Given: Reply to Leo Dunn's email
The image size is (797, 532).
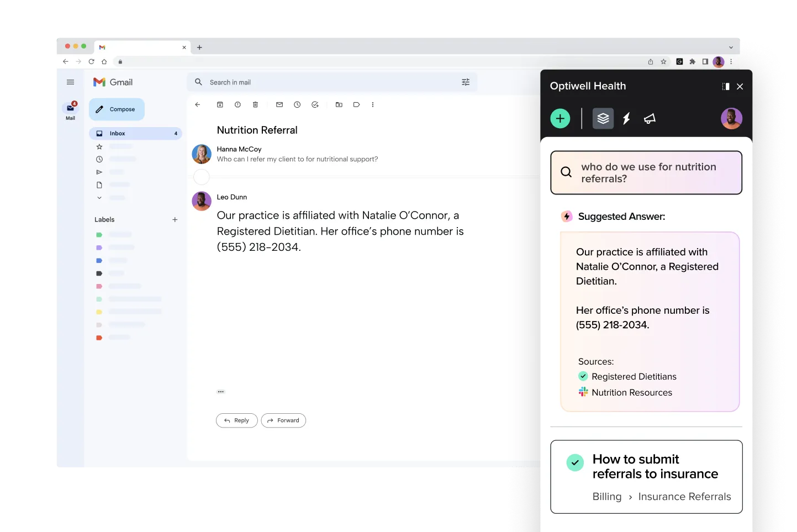Looking at the screenshot, I should tap(236, 420).
